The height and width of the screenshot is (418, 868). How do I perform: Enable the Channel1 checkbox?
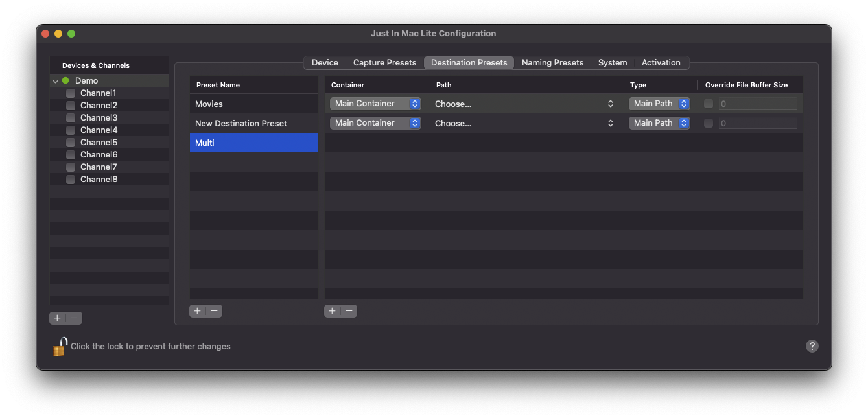tap(71, 93)
